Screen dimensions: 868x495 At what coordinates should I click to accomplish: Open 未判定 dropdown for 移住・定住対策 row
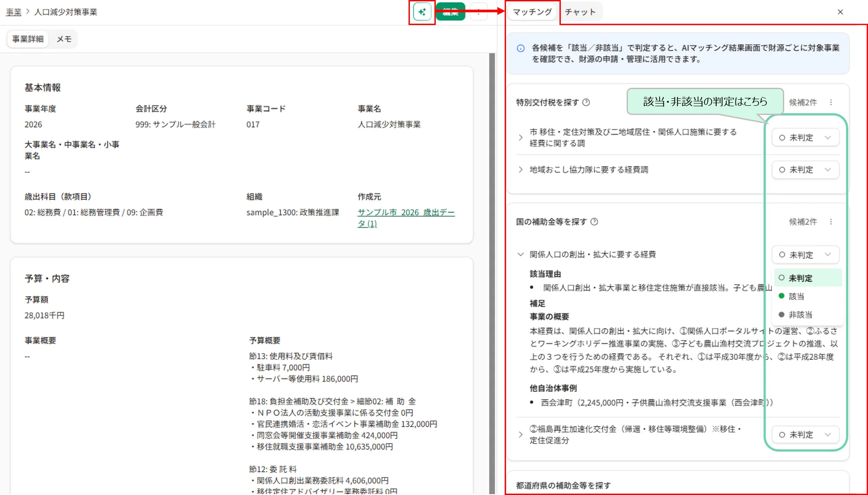coord(805,137)
